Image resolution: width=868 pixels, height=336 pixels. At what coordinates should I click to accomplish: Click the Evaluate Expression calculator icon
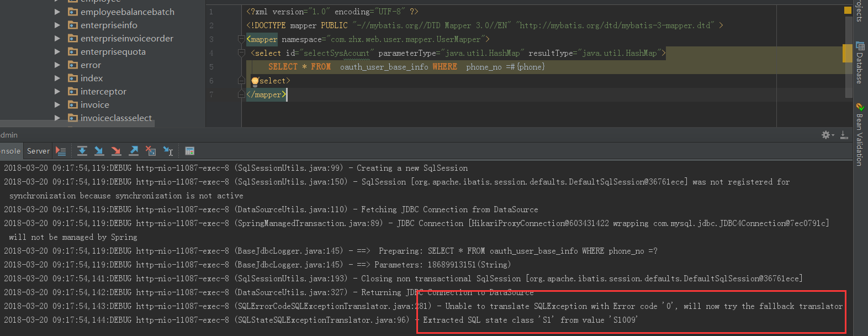tap(189, 151)
